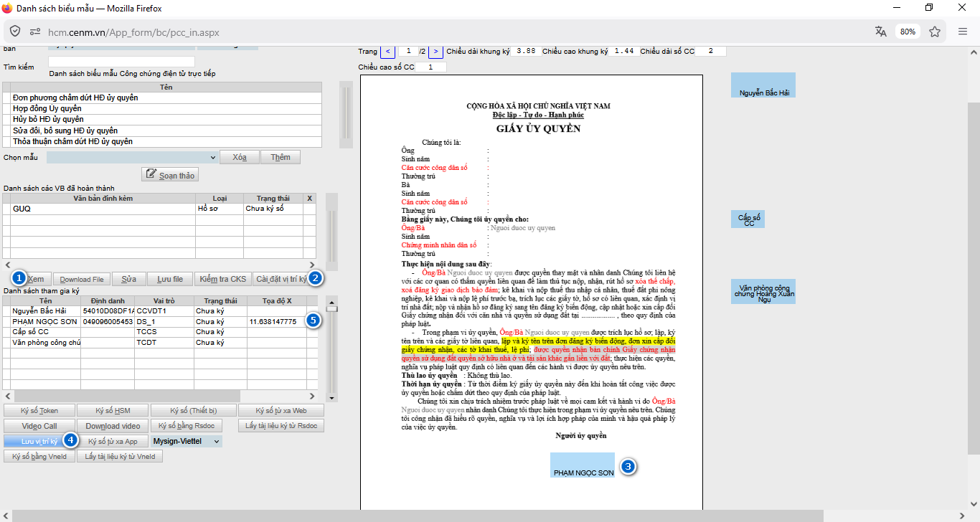This screenshot has width=980, height=522.
Task: Select form Sửa đổi, bổ sung HĐ ủy quyền
Action: click(x=166, y=130)
